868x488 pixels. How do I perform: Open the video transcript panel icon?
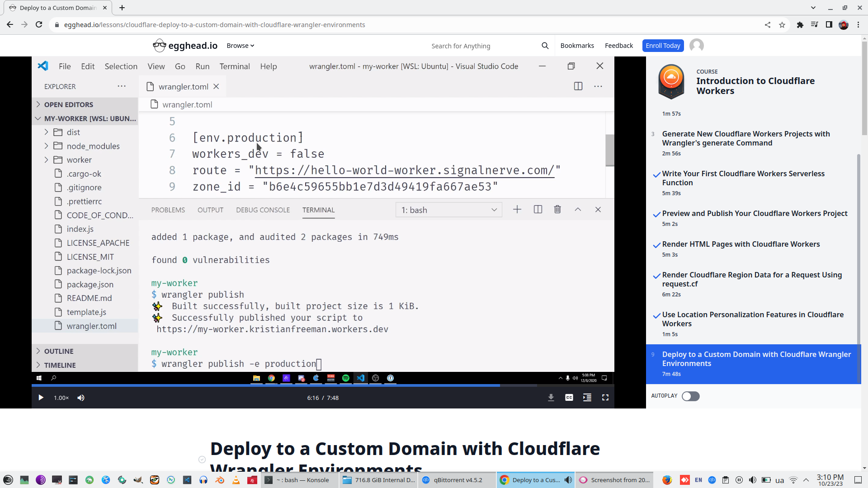(587, 398)
